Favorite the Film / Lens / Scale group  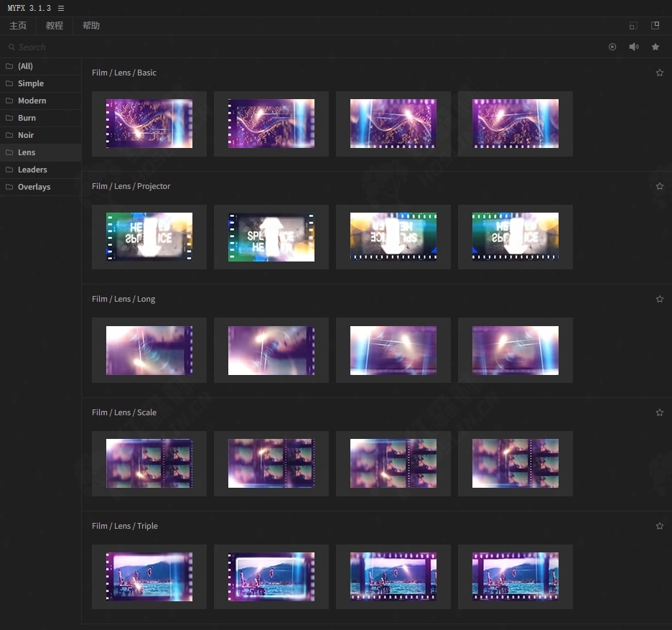coord(660,412)
